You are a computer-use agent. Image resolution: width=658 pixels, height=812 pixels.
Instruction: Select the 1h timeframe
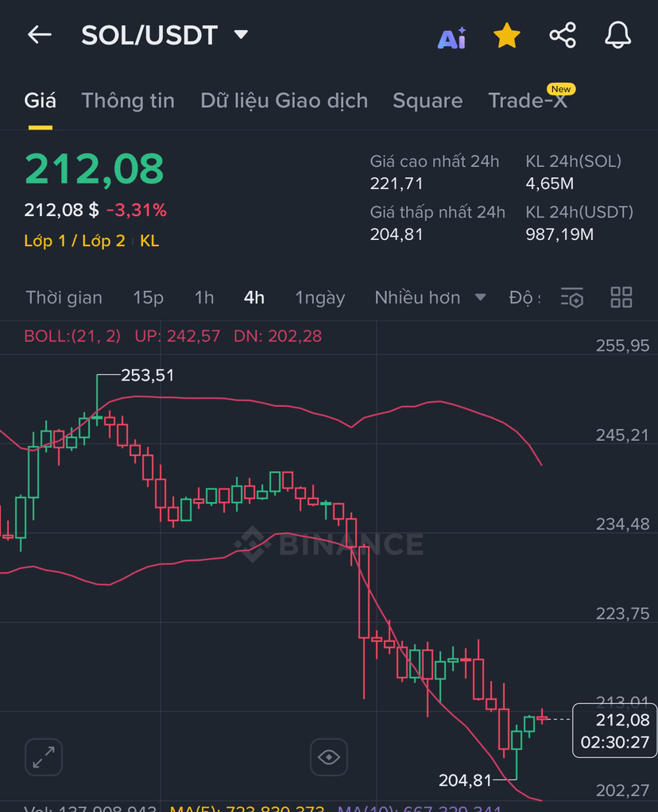(204, 298)
